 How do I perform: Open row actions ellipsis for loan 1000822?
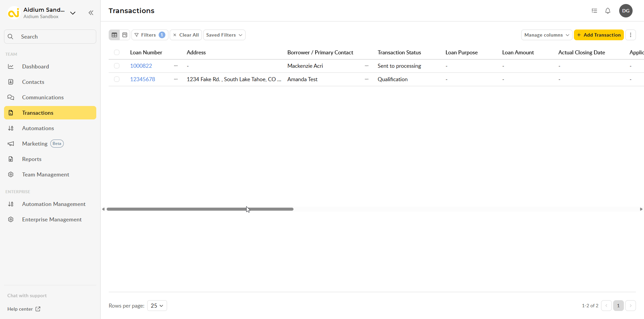[x=176, y=66]
